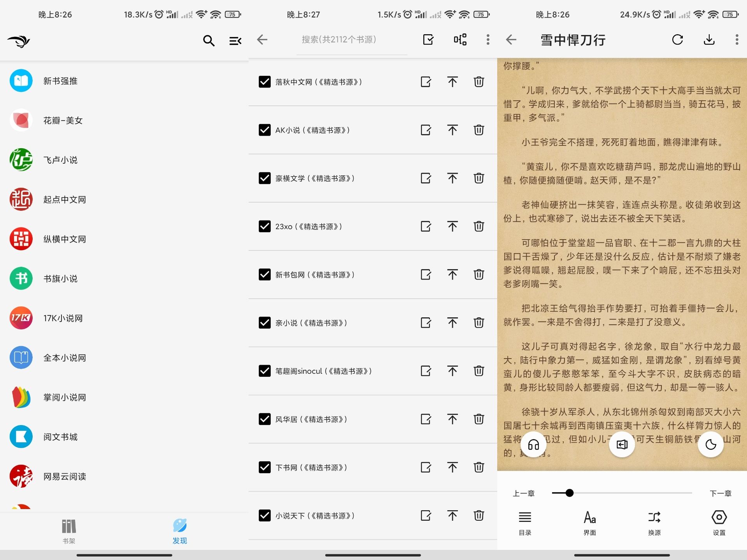Delete the 下书网 book source
The image size is (747, 560).
click(479, 467)
